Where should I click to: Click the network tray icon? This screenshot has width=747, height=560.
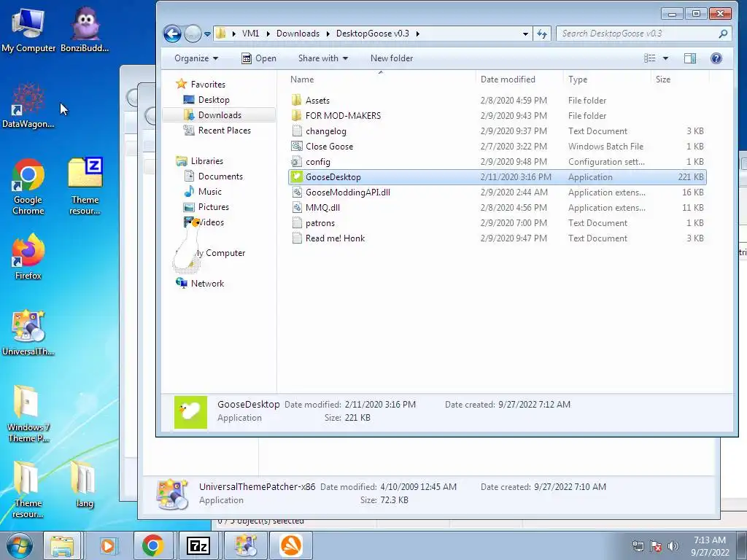coord(638,546)
